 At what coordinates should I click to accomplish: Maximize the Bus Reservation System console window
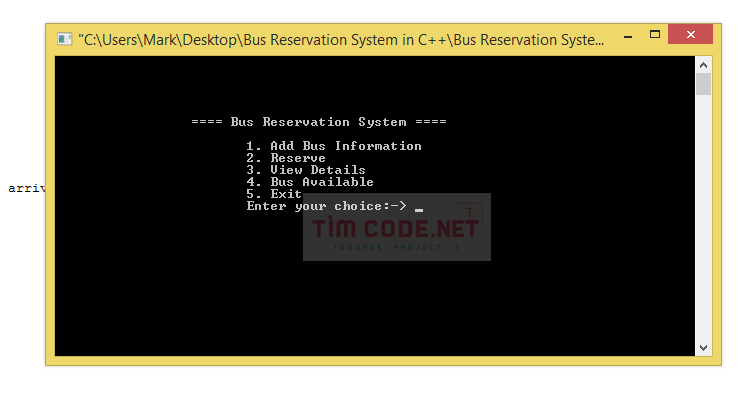(654, 35)
